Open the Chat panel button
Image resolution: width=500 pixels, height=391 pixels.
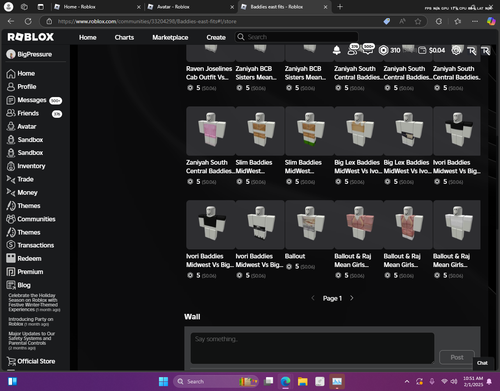coord(482,363)
